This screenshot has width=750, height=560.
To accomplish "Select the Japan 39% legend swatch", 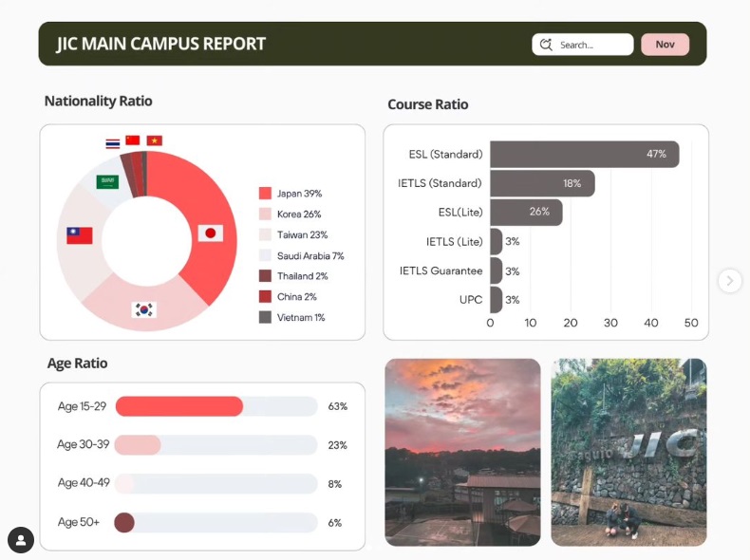I will tap(265, 194).
